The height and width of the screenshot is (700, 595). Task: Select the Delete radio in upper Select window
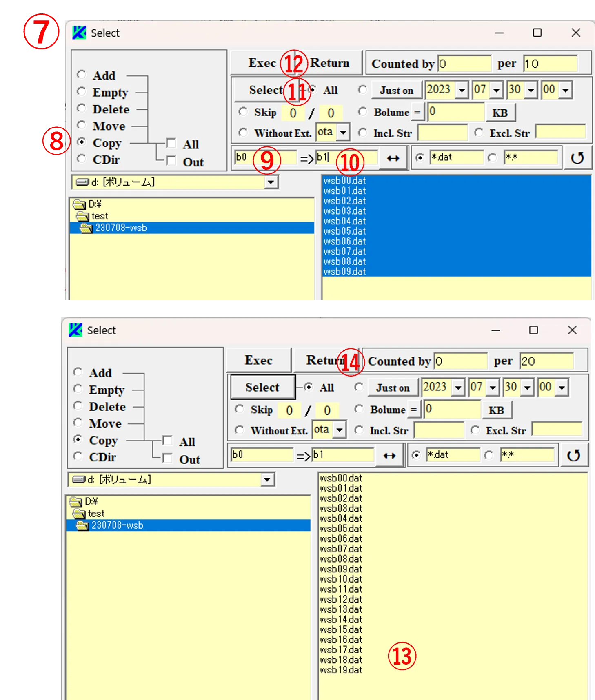point(82,108)
